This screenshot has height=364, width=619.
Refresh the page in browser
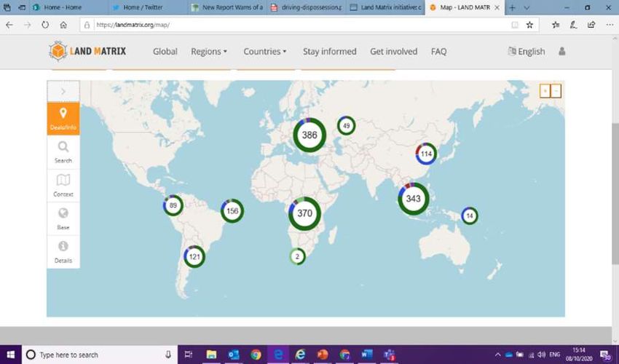click(x=45, y=24)
